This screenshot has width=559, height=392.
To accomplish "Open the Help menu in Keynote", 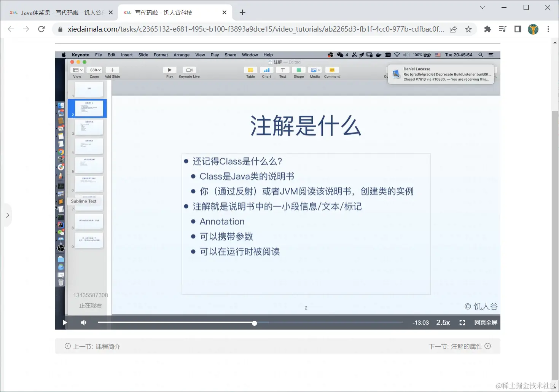I will (268, 55).
